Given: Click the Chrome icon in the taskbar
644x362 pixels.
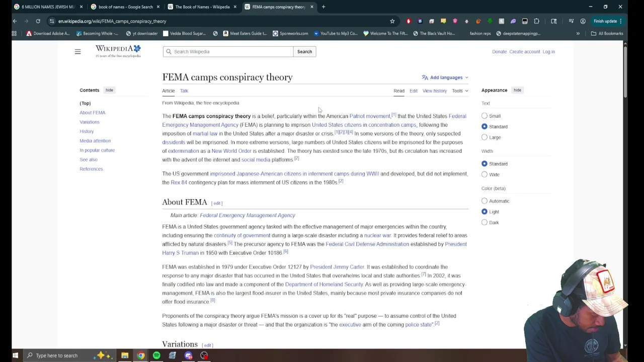Looking at the screenshot, I should pyautogui.click(x=141, y=355).
